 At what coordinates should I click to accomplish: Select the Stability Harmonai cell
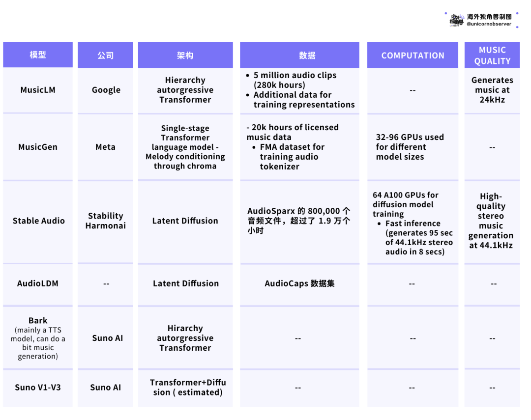click(105, 221)
